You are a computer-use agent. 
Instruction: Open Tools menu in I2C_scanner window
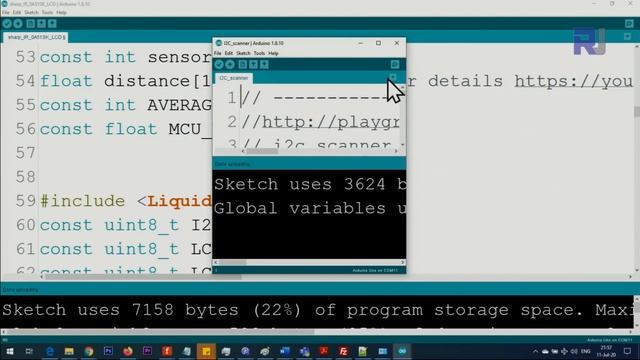coord(259,53)
